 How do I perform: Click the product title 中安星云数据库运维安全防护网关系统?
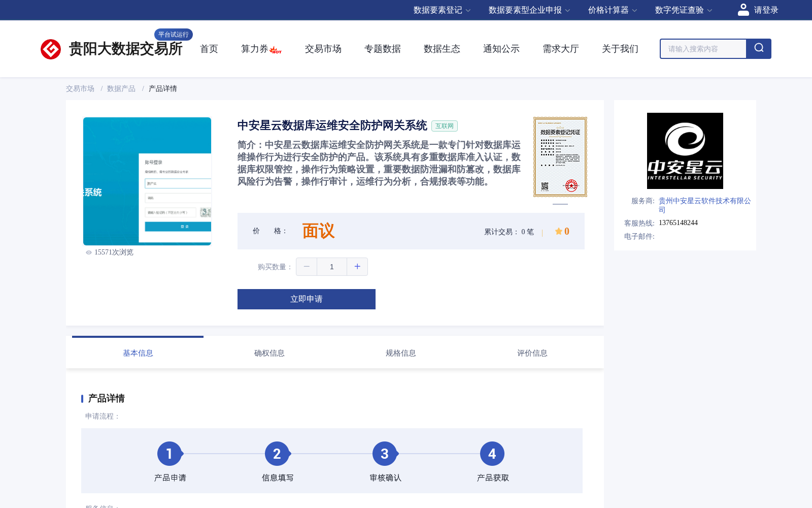pos(332,125)
